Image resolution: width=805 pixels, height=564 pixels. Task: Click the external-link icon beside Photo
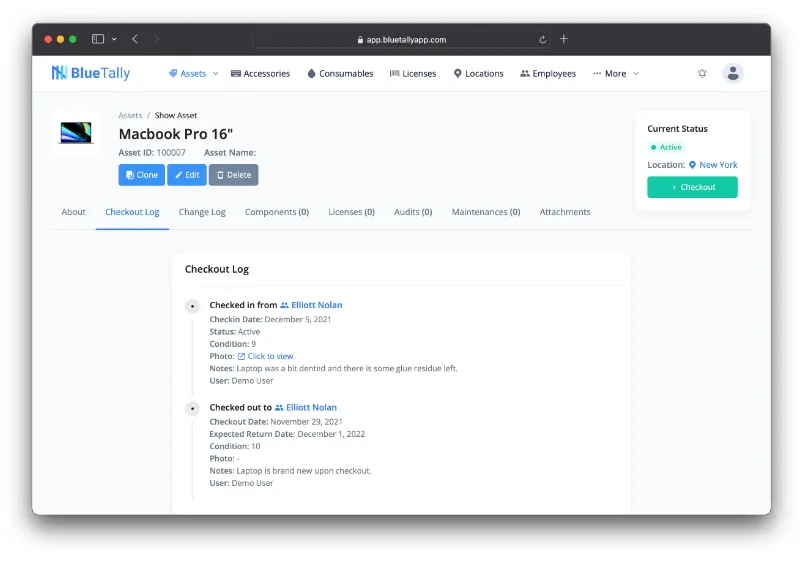click(241, 356)
